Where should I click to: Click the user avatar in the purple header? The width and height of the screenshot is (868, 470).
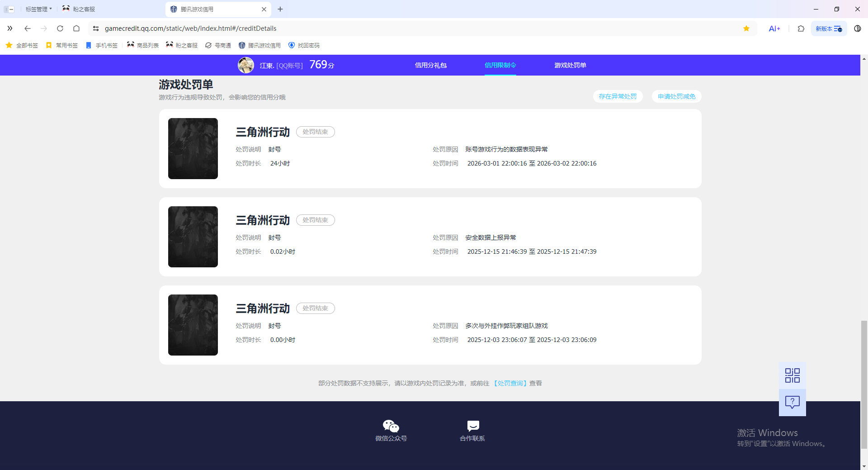tap(246, 65)
